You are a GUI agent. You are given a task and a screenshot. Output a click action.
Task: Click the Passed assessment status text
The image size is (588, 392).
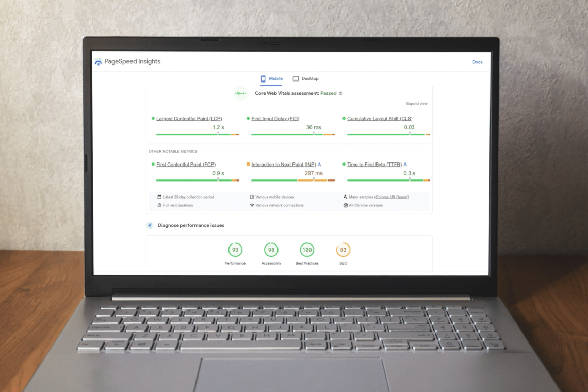click(329, 93)
